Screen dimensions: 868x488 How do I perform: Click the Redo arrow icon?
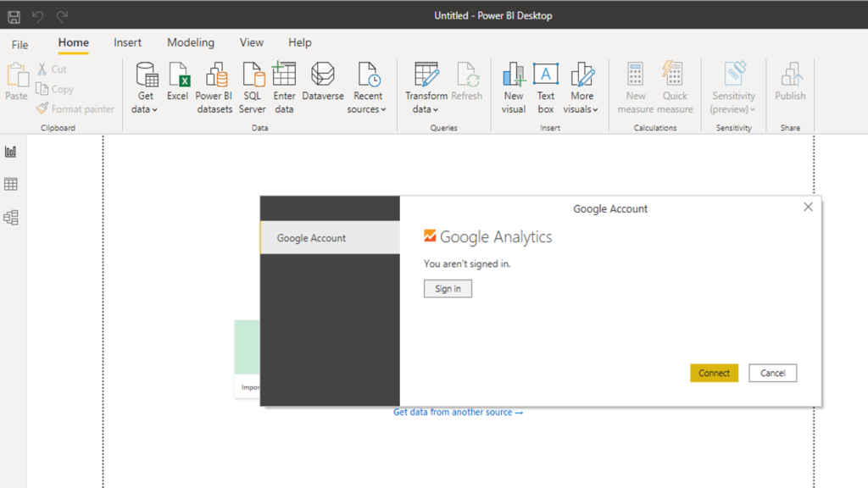[62, 17]
